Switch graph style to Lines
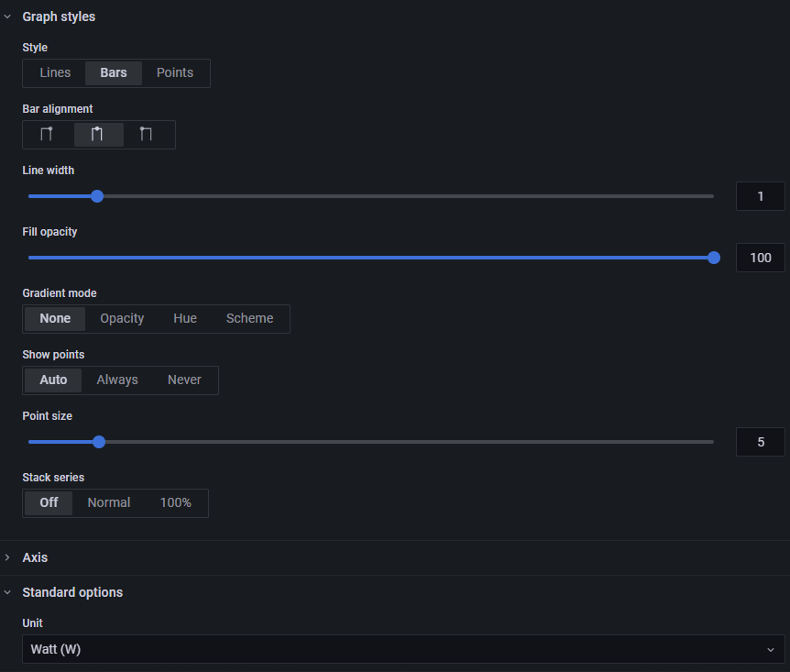The width and height of the screenshot is (790, 672). click(55, 73)
